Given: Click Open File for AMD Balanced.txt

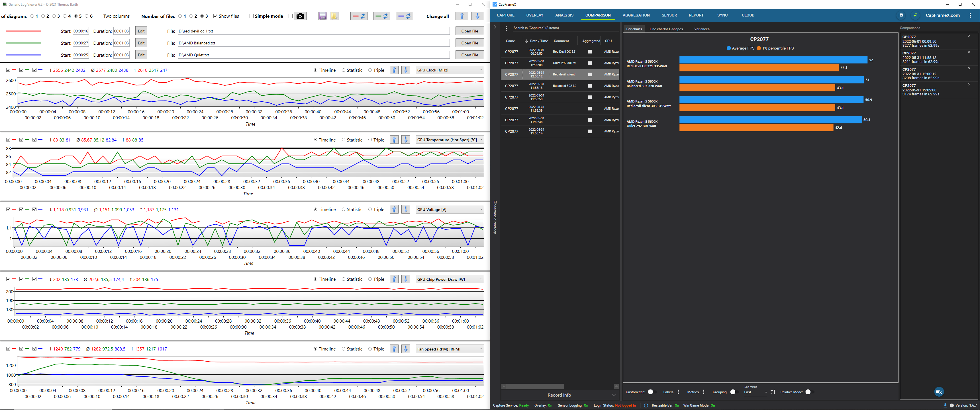Looking at the screenshot, I should pos(469,43).
